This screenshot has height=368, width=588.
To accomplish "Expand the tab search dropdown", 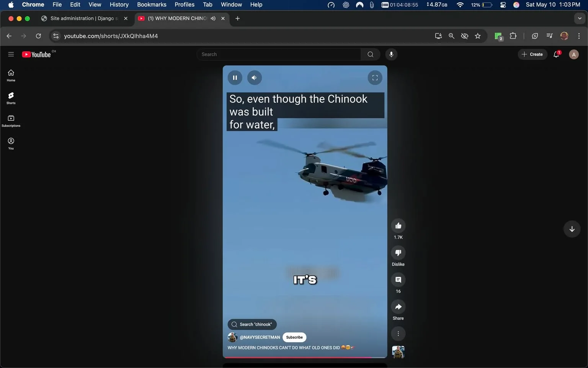I will point(580,18).
